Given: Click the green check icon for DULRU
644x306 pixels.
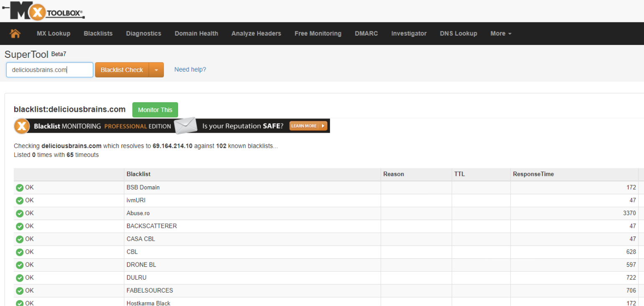Looking at the screenshot, I should pyautogui.click(x=20, y=278).
